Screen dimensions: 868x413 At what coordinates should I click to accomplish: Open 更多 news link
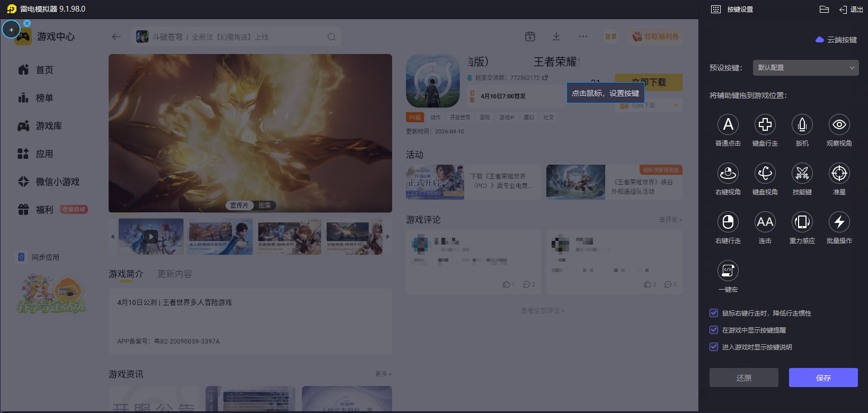(x=384, y=374)
